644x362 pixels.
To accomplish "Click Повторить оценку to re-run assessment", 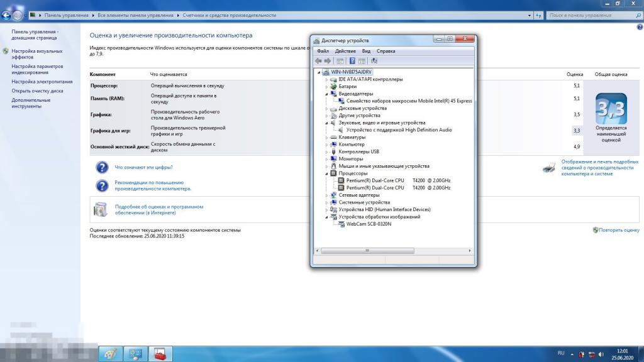I will [x=619, y=230].
